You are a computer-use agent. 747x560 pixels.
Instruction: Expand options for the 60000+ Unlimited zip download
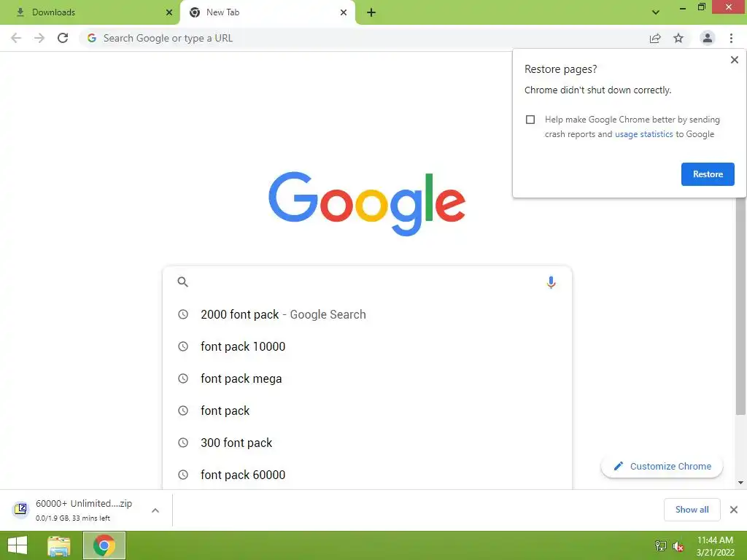[x=155, y=510]
